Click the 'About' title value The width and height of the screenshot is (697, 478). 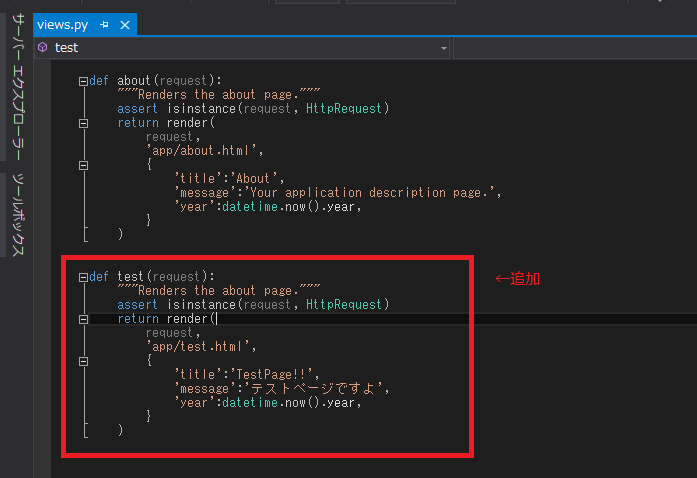pos(254,178)
